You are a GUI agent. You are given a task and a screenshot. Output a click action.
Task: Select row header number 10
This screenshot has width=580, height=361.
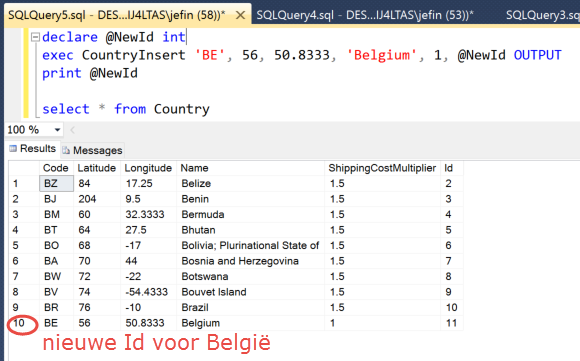[24, 323]
